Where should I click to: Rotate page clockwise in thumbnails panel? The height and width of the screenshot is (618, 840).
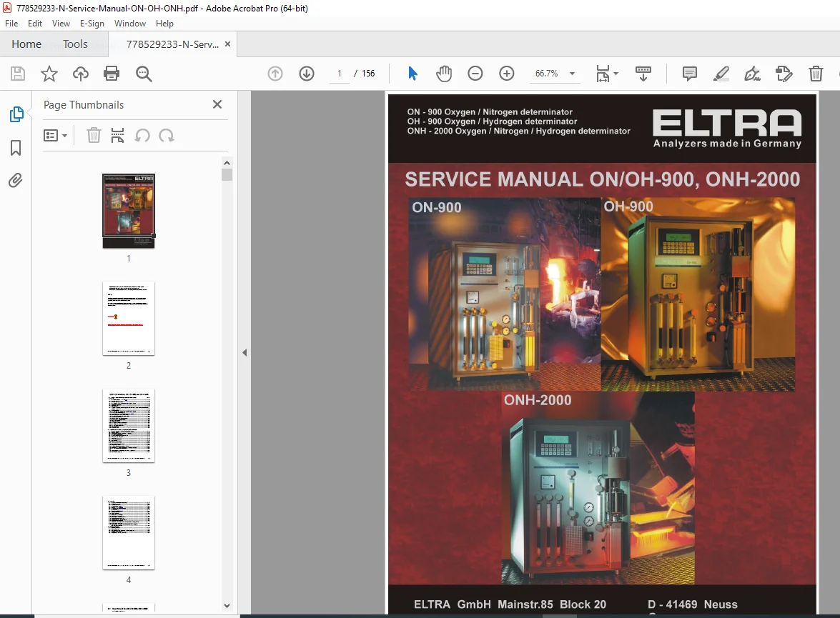tap(167, 136)
